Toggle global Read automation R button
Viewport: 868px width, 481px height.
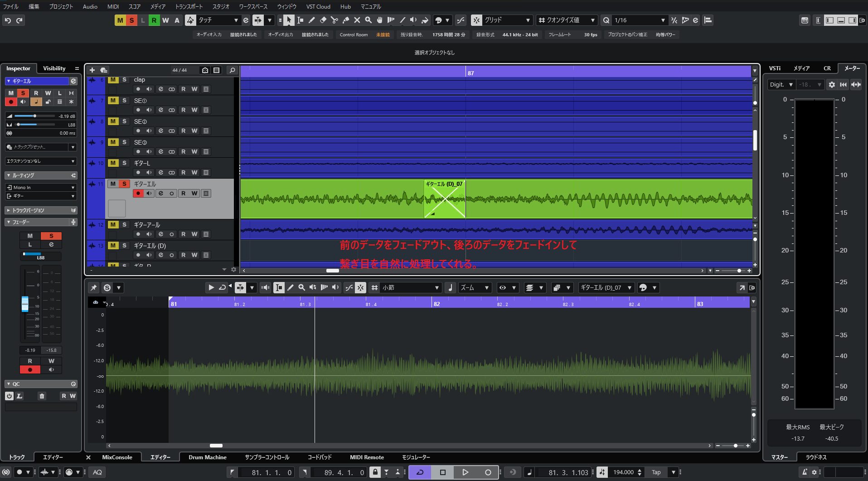pyautogui.click(x=154, y=20)
